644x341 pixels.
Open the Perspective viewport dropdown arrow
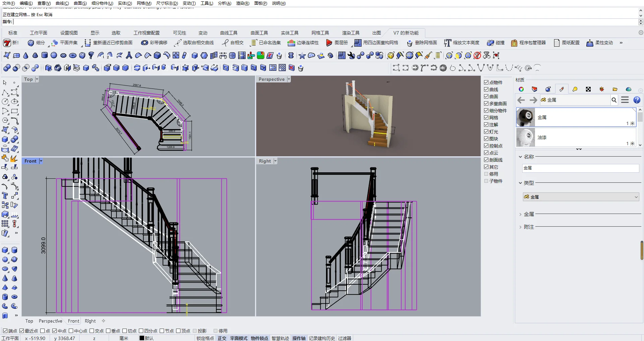click(x=288, y=79)
